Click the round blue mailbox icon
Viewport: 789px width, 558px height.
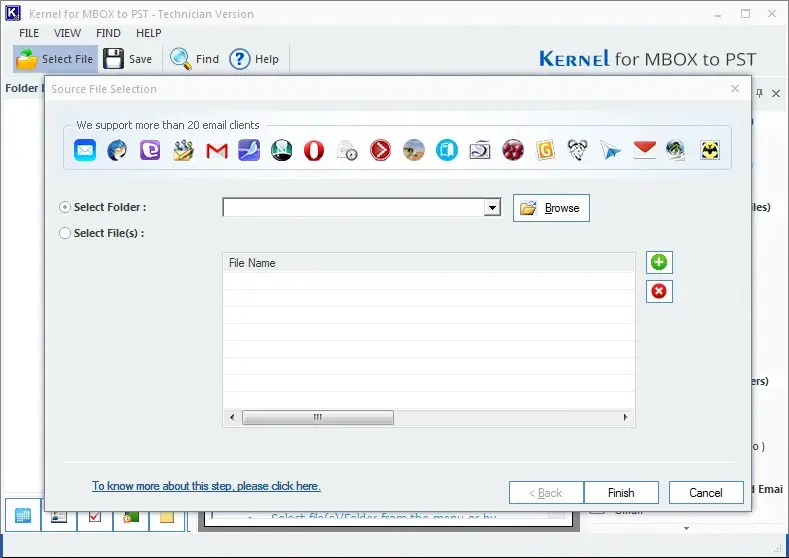pyautogui.click(x=447, y=150)
